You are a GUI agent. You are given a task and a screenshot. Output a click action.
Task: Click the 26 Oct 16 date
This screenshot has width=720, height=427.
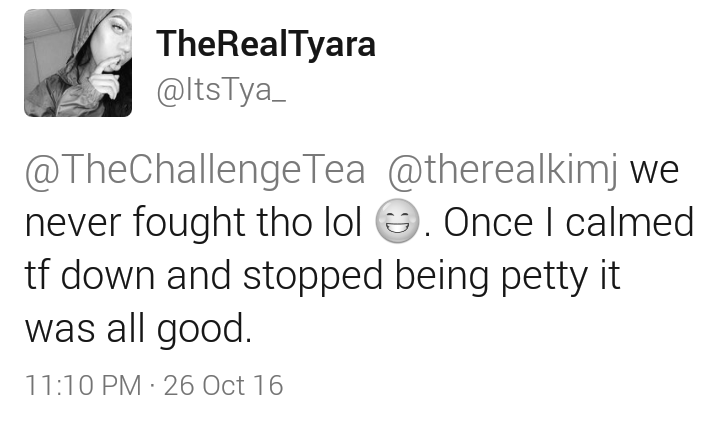[x=223, y=385]
